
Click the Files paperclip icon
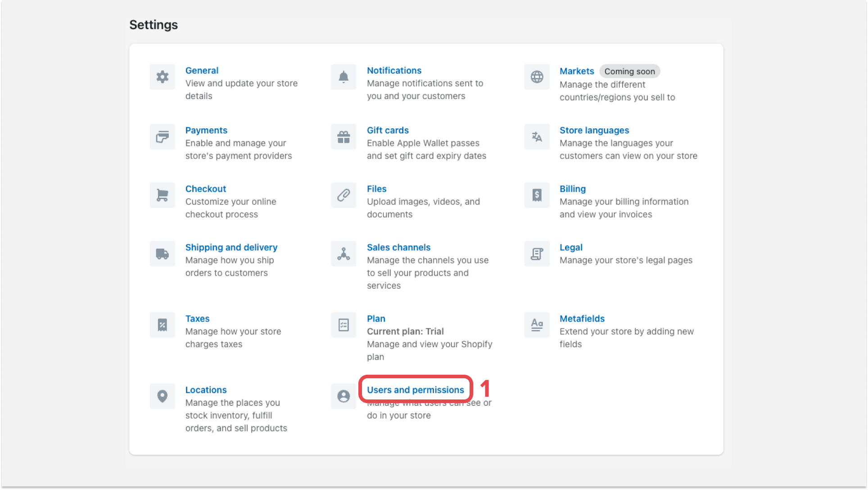[x=344, y=195]
